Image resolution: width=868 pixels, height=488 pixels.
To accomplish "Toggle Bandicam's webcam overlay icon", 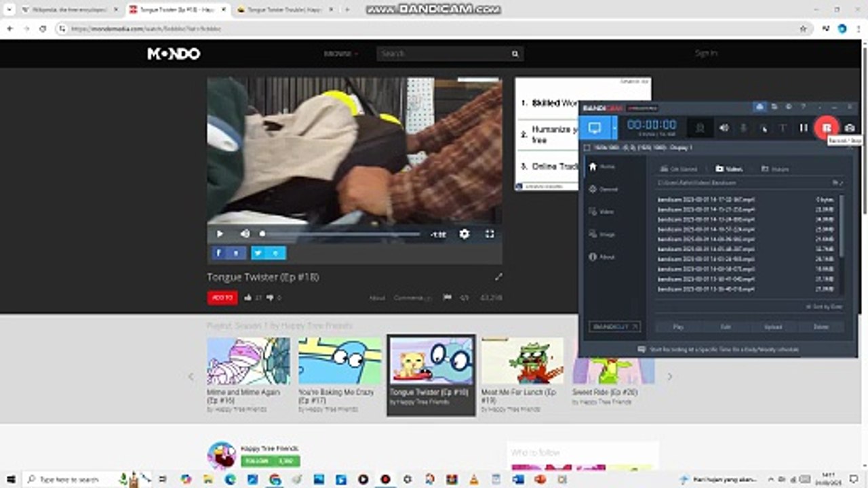I will 701,127.
